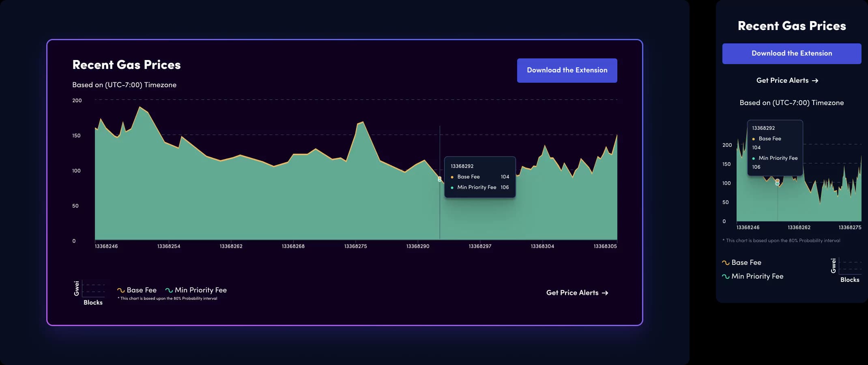868x365 pixels.
Task: Click x-axis label 13368262 on mobile chart
Action: (799, 228)
